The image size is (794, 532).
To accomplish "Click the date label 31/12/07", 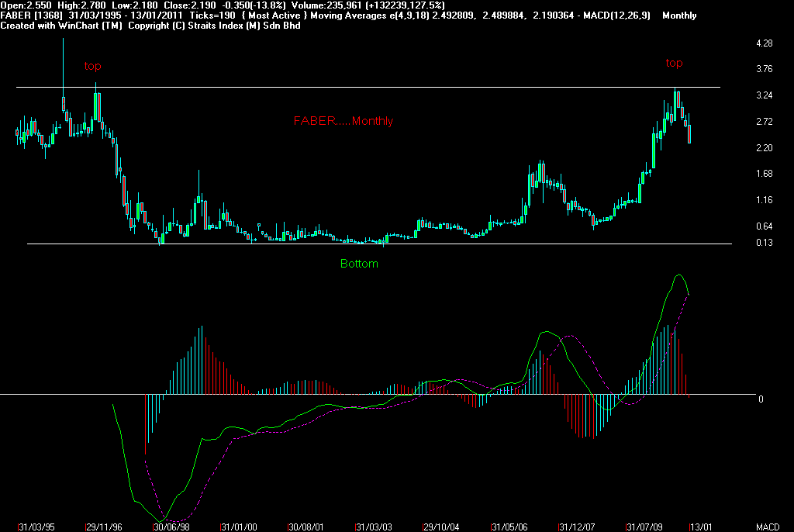I will coord(577,527).
